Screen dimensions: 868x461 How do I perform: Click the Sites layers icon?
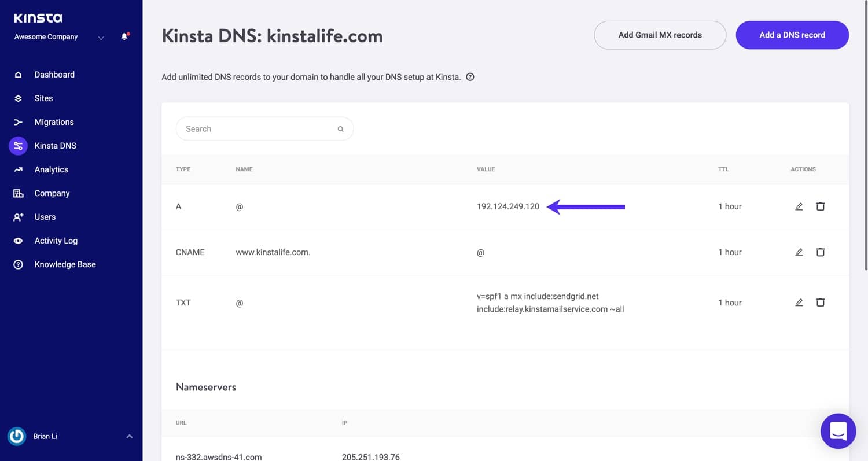tap(18, 98)
